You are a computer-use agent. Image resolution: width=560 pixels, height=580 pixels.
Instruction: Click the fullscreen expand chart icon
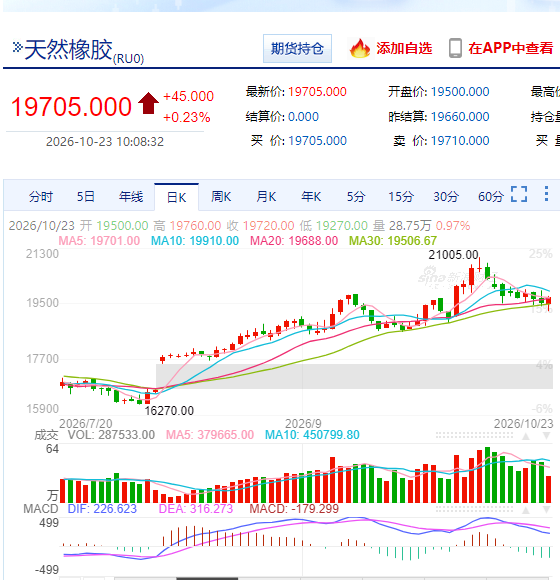click(519, 194)
